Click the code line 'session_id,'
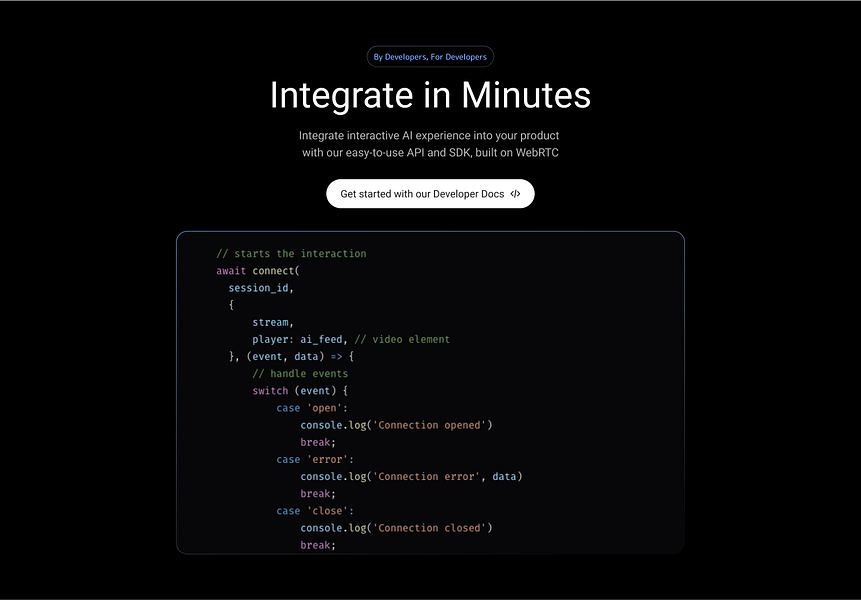The image size is (861, 600). point(261,288)
